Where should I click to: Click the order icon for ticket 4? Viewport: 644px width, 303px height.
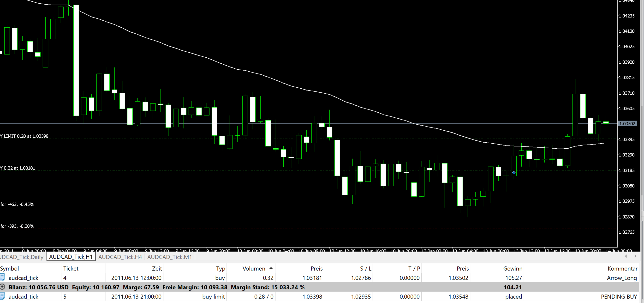click(2, 278)
